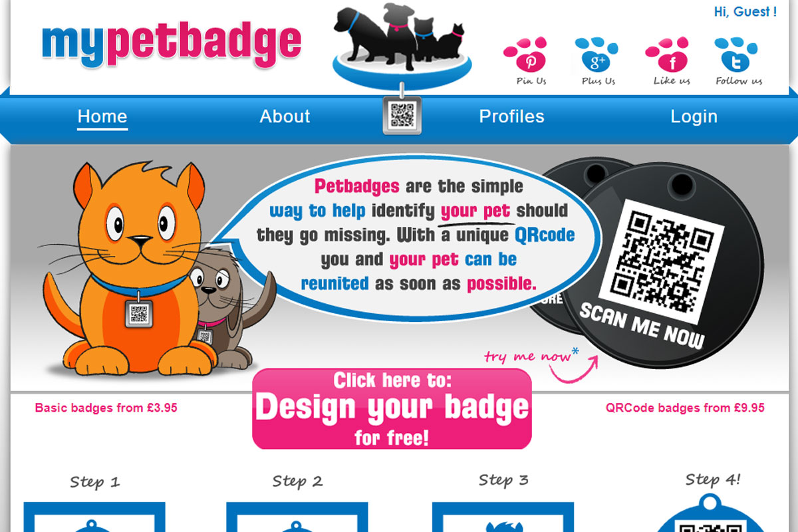
Task: Click 'Basic badges from £3.95' link
Action: (x=106, y=408)
